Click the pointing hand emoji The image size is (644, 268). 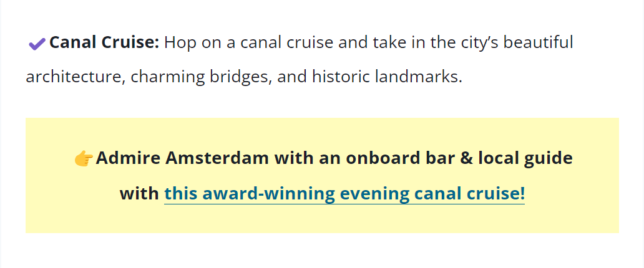coord(83,158)
